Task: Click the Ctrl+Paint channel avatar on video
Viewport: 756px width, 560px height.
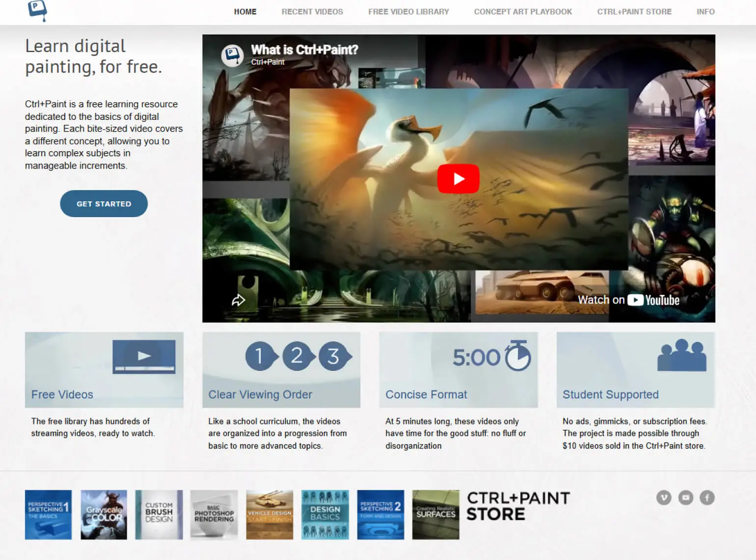Action: [233, 56]
